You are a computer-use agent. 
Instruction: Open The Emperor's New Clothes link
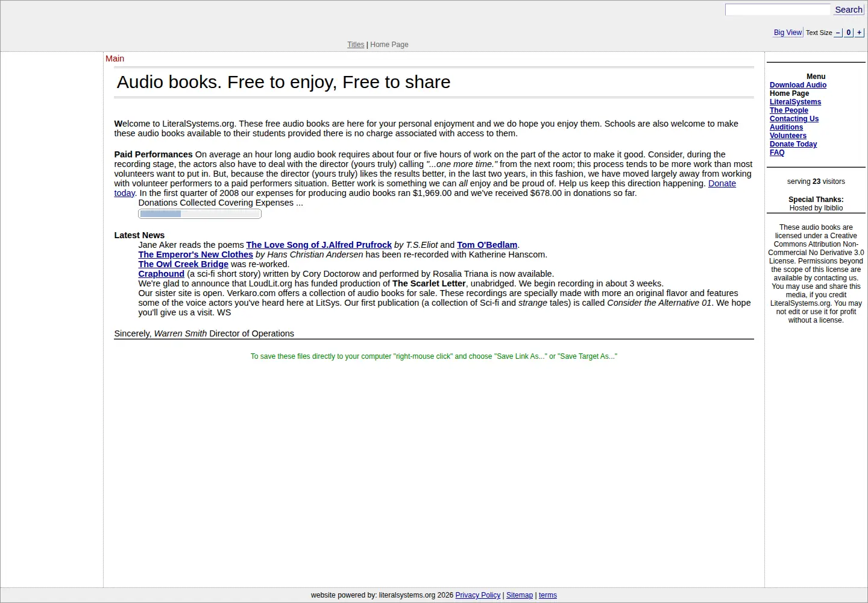195,254
